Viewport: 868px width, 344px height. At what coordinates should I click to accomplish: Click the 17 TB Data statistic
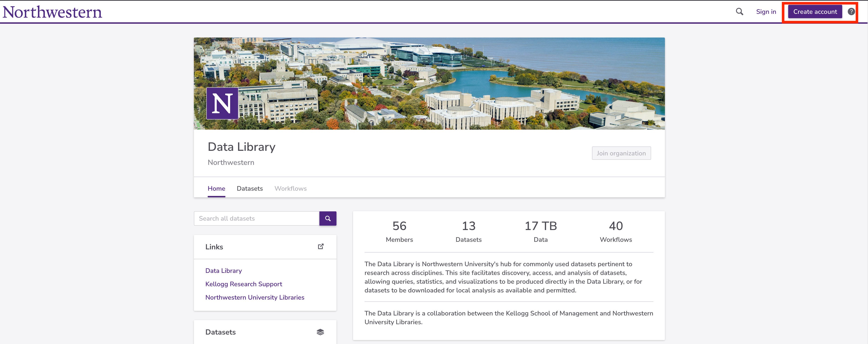pyautogui.click(x=540, y=232)
